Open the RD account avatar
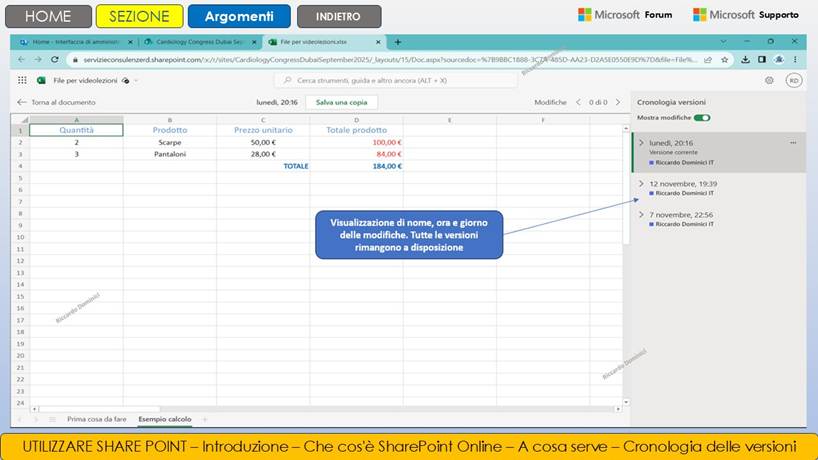Viewport: 818px width, 460px height. point(794,80)
